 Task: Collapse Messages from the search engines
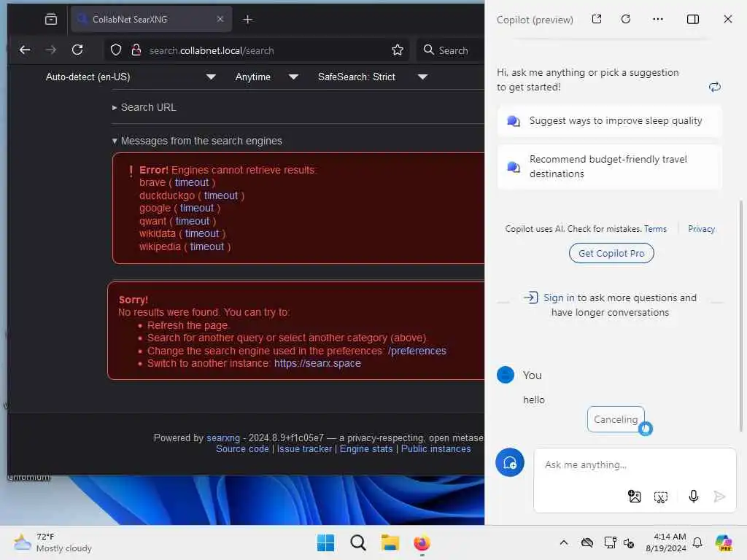[x=197, y=141]
